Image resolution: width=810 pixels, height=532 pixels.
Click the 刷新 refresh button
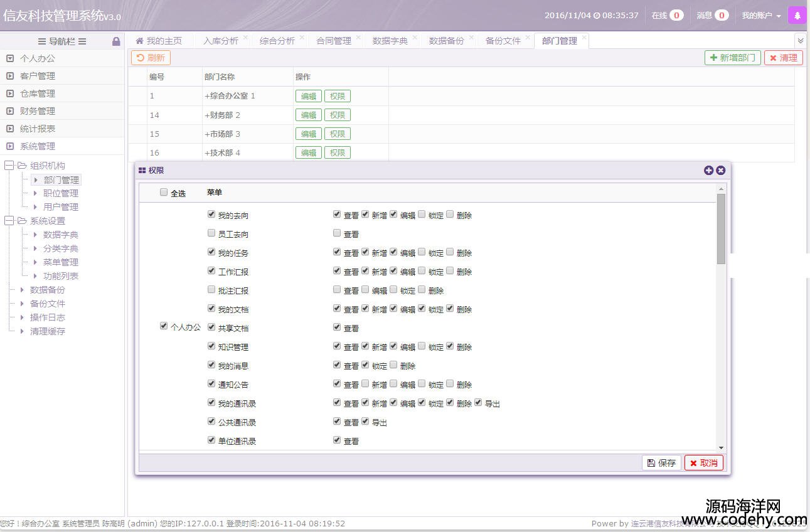pos(151,58)
